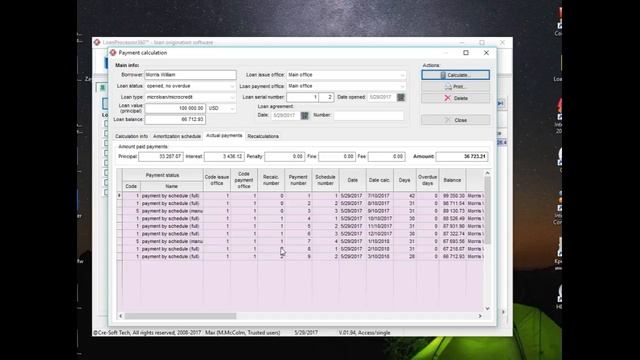This screenshot has height=360, width=640.
Task: Open the Date opened calendar picker icon
Action: [401, 97]
